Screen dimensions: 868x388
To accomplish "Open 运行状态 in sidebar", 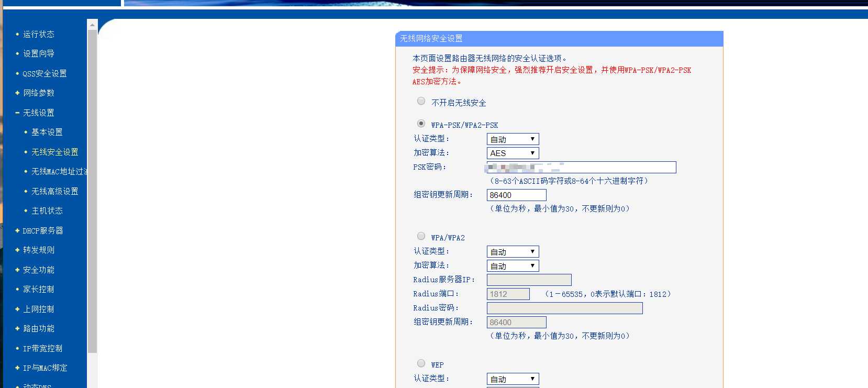I will [x=39, y=34].
